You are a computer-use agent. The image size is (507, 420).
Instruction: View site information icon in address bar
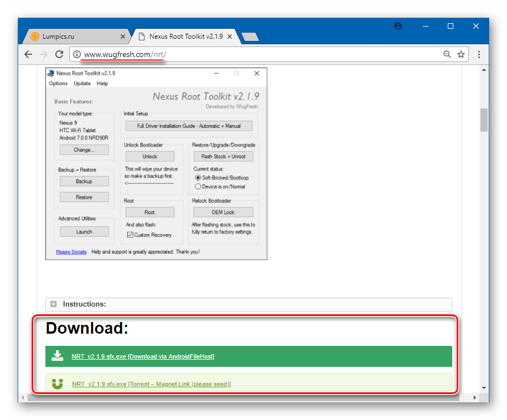[76, 54]
